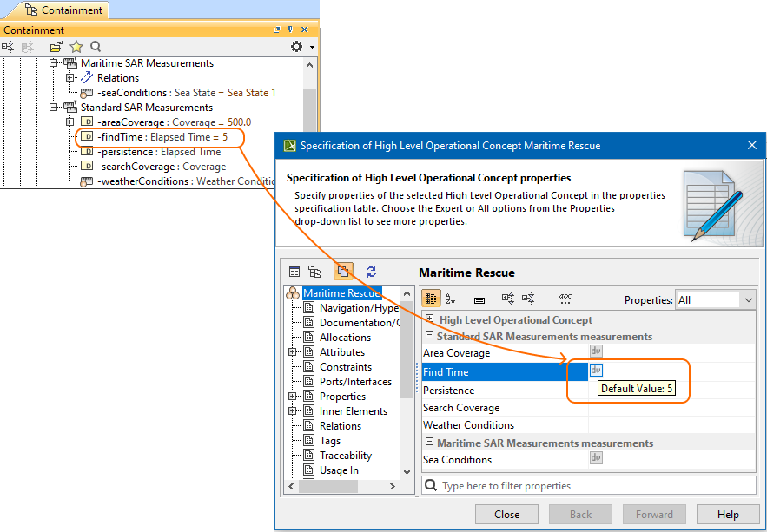Select the -searchCoverage : Coverage row
Viewport: 767px width, 532px height.
point(154,167)
